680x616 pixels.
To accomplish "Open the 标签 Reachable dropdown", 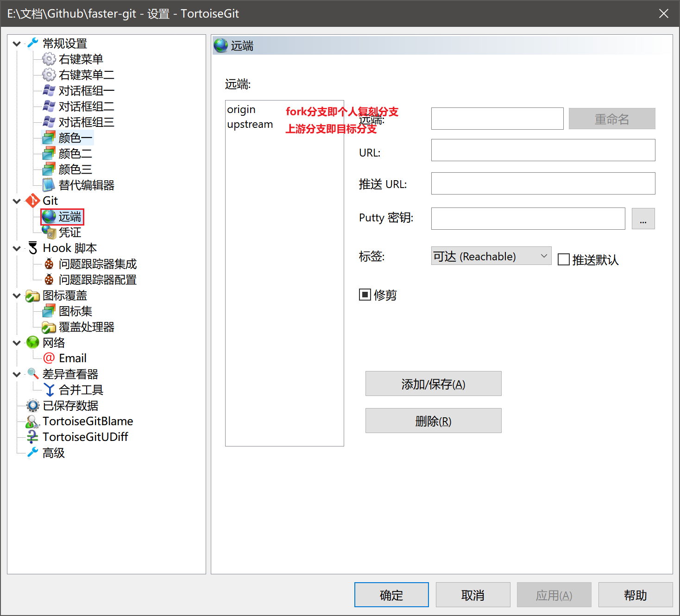I will coord(491,256).
